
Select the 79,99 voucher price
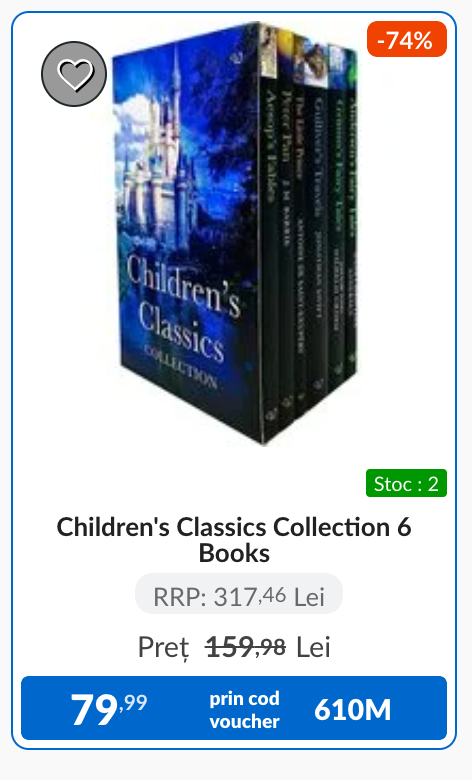click(108, 708)
